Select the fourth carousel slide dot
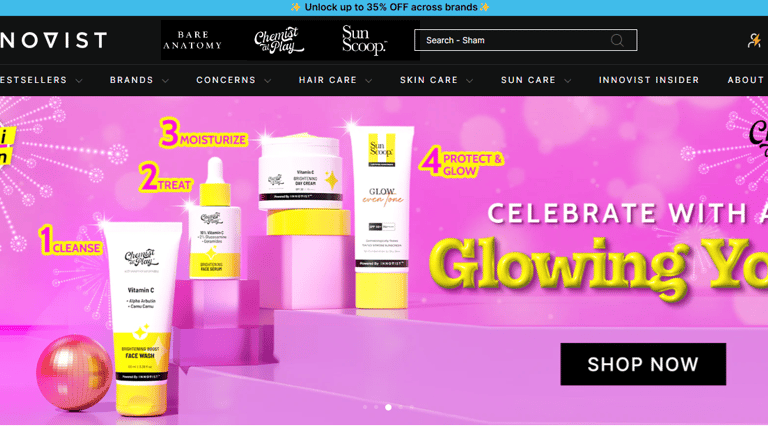768x430 pixels. tap(400, 407)
